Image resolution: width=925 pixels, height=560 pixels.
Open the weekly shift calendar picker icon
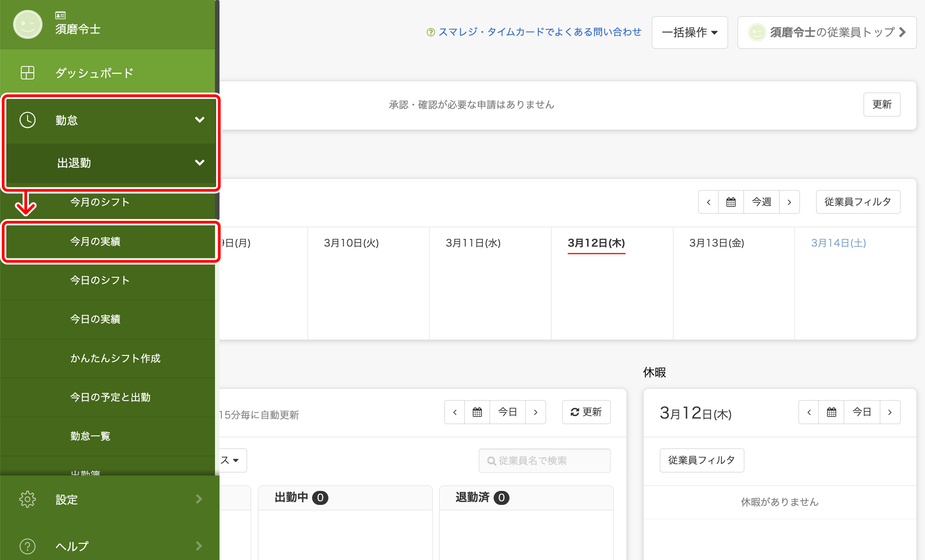pyautogui.click(x=731, y=202)
